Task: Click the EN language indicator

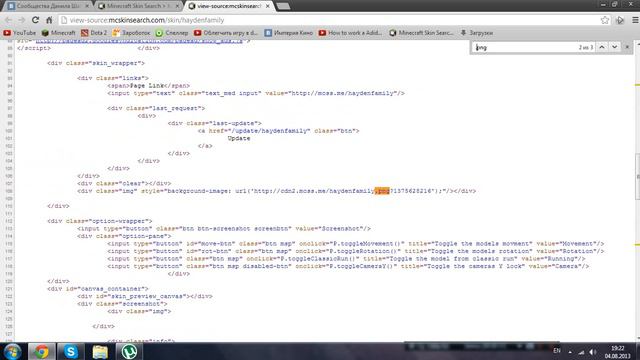Action: (x=557, y=351)
